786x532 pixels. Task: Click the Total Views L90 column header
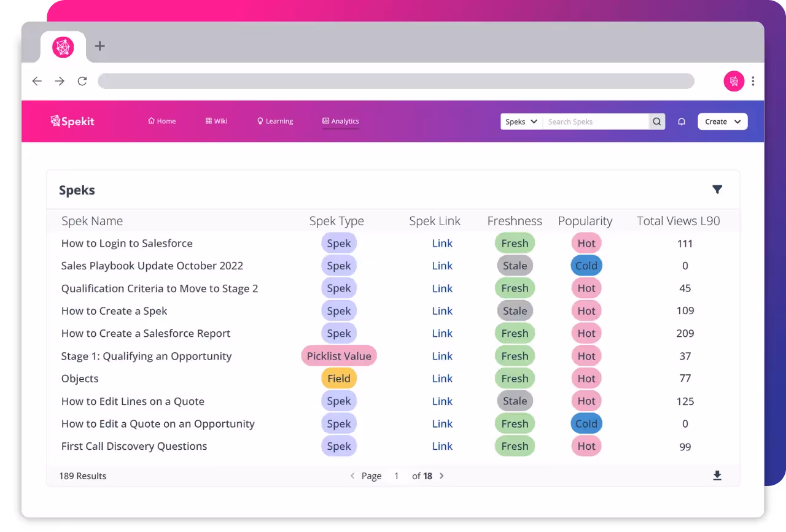point(679,221)
